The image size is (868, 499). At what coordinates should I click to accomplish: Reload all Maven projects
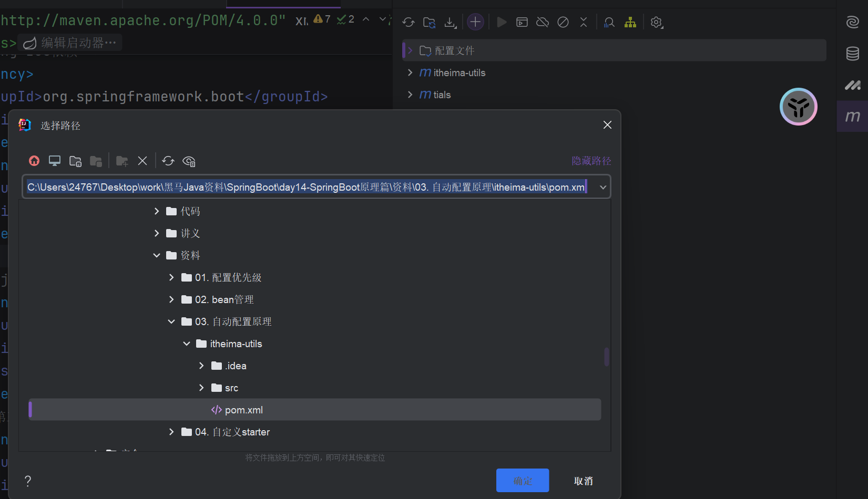tap(409, 22)
